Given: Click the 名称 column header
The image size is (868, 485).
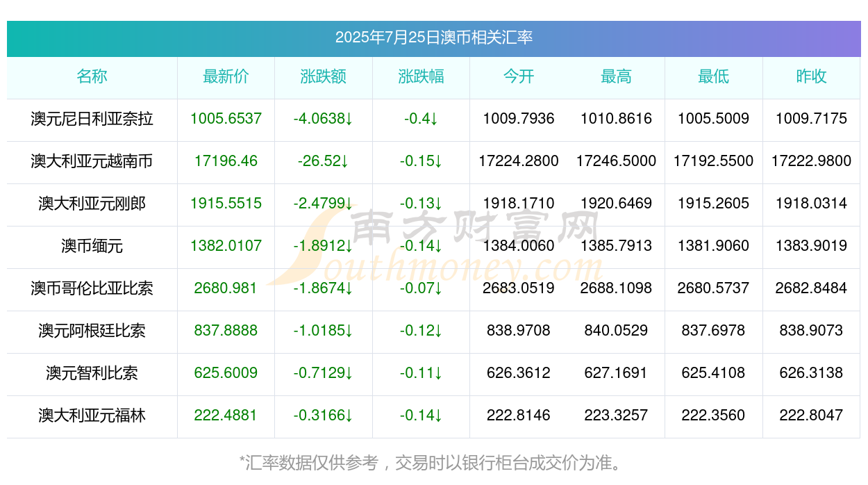Looking at the screenshot, I should click(92, 76).
